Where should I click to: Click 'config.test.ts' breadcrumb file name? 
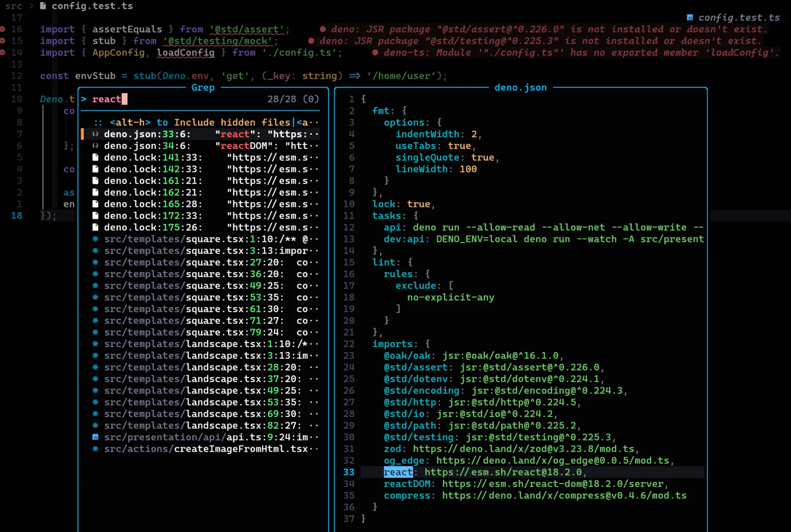pyautogui.click(x=92, y=6)
